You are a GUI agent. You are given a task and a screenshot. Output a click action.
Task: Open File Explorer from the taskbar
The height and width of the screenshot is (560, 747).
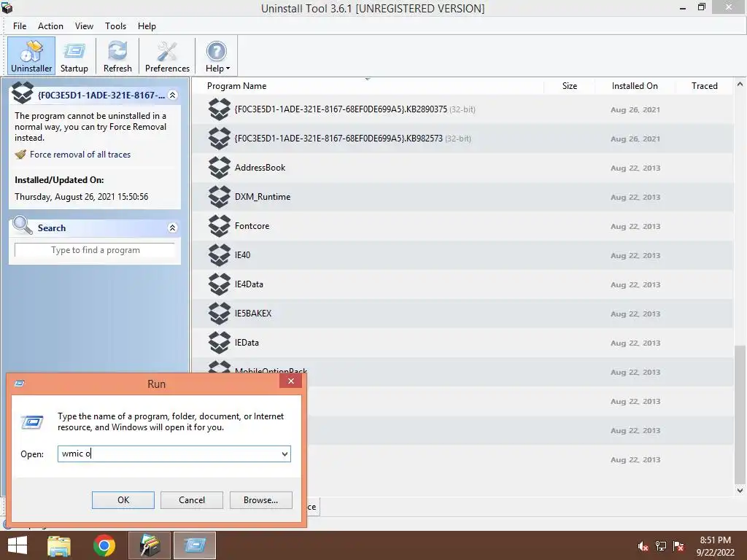[59, 545]
